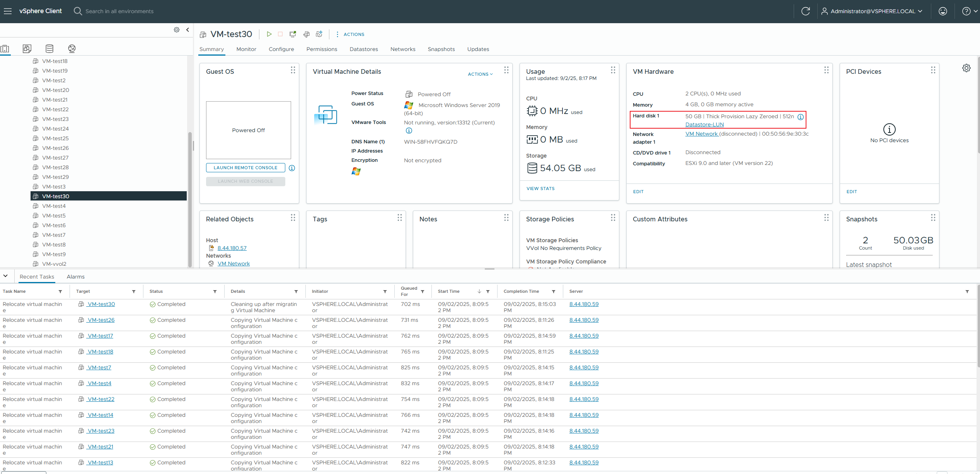Open Initiator column filter

tap(385, 292)
